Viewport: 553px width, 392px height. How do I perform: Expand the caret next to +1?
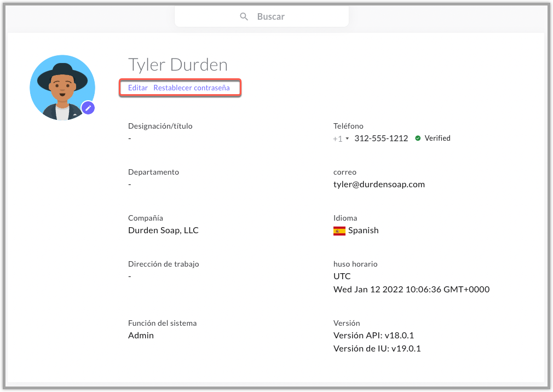coord(347,139)
